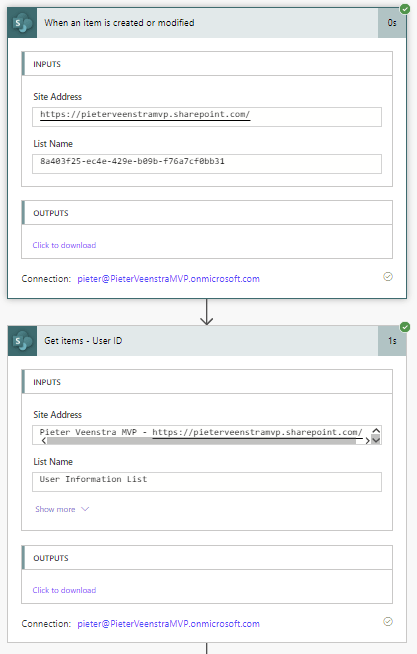Screen dimensions: 417x654
Task: Click right arrow of horizontal scrollbar
Action: pyautogui.click(x=367, y=441)
